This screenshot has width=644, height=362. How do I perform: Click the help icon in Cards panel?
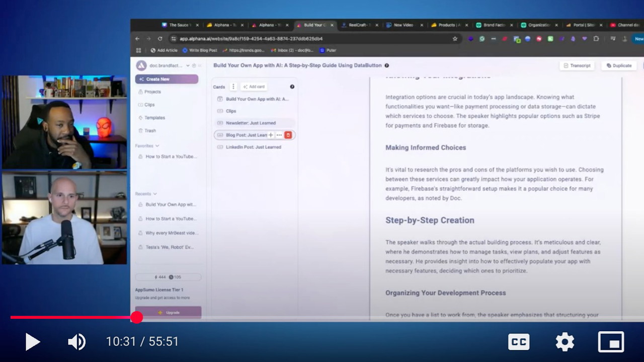pyautogui.click(x=292, y=86)
